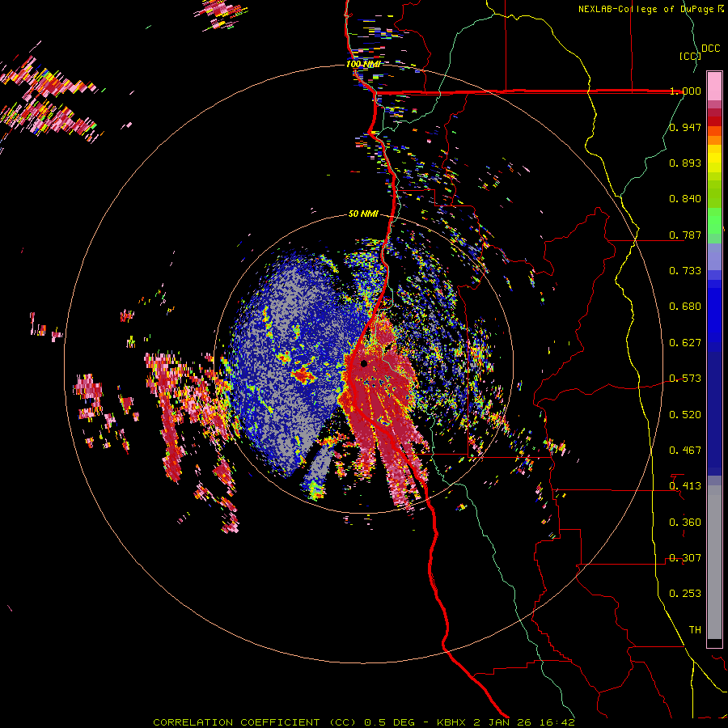Select the 0.947 scale value

point(685,127)
